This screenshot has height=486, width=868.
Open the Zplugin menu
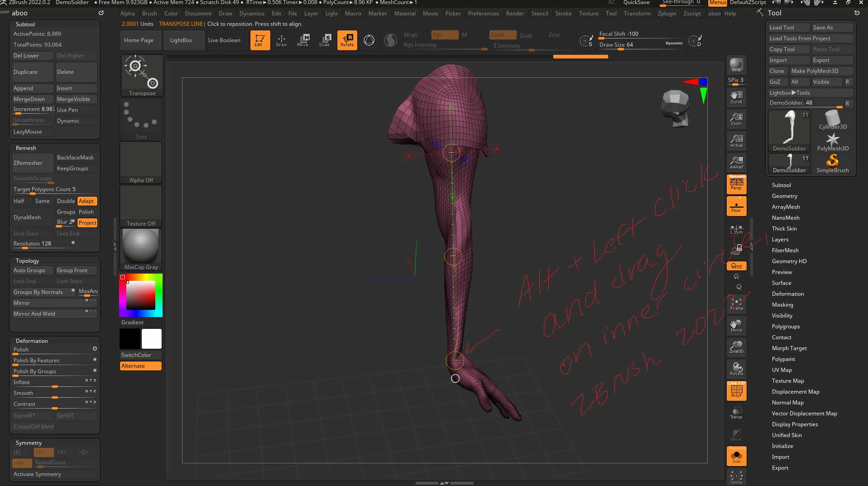pyautogui.click(x=667, y=14)
